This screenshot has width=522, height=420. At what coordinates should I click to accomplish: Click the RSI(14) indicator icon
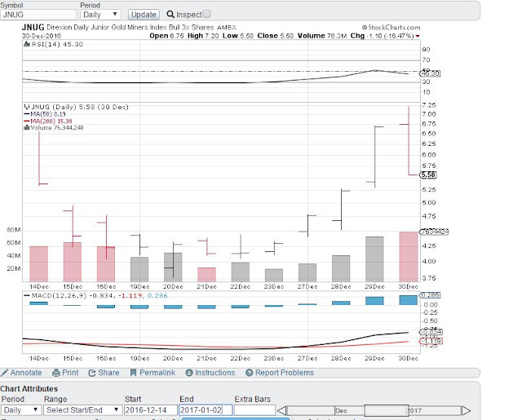click(x=27, y=44)
